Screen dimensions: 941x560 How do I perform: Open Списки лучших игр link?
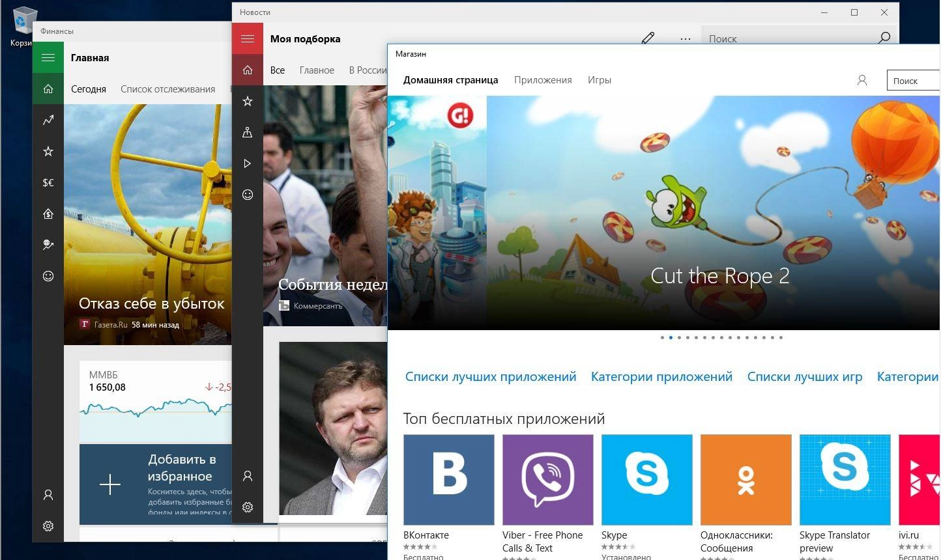pos(805,376)
